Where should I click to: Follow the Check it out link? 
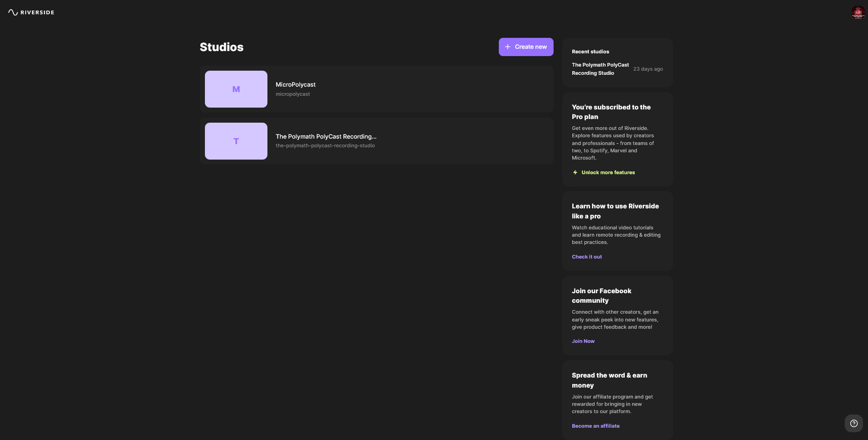(586, 257)
